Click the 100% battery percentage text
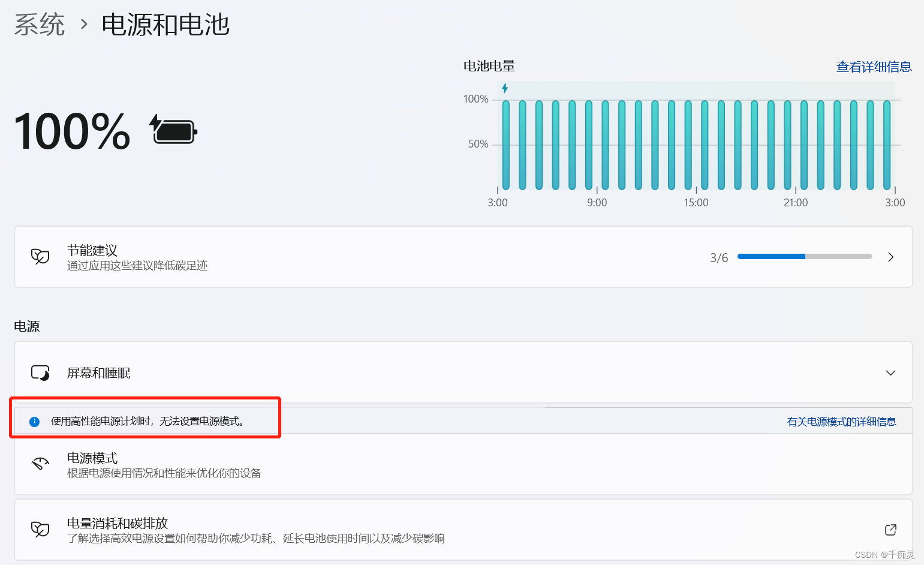The height and width of the screenshot is (565, 924). coord(72,131)
